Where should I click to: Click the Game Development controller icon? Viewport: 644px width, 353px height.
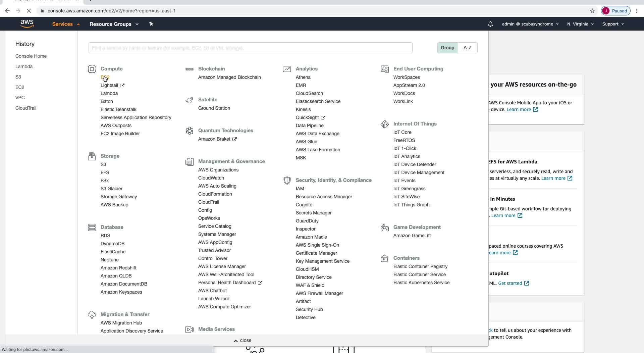point(385,228)
